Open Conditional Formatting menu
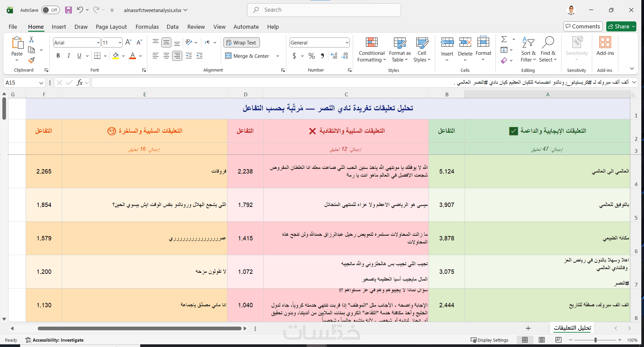 (371, 49)
